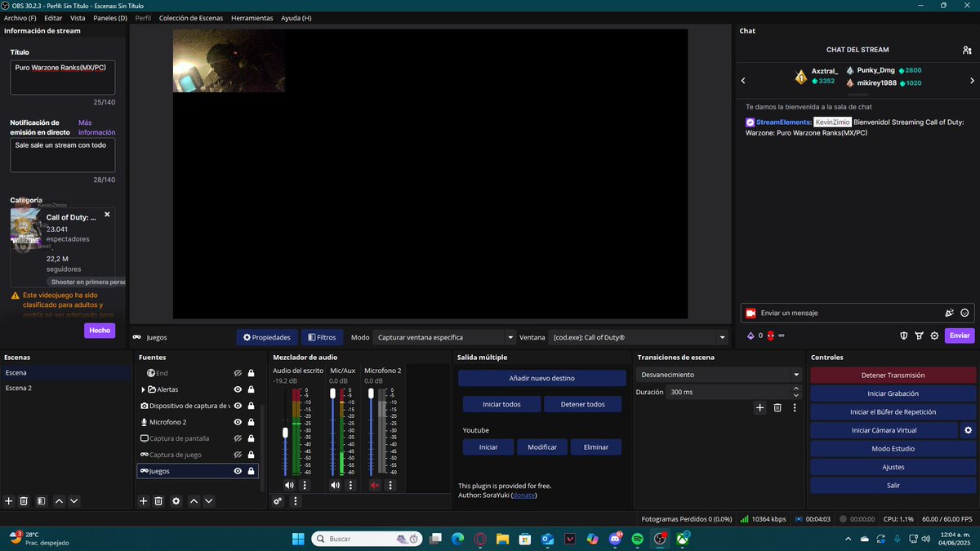Adjust Duración stepper arrows
This screenshot has height=551, width=980.
pyautogui.click(x=797, y=393)
